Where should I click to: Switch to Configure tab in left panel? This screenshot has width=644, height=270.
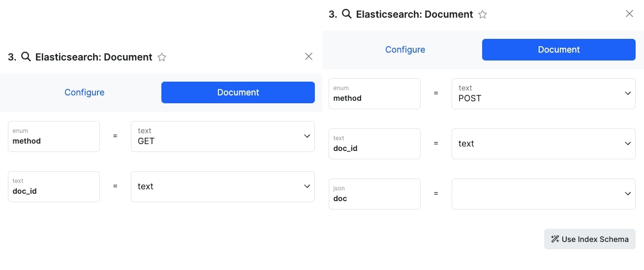(x=85, y=92)
